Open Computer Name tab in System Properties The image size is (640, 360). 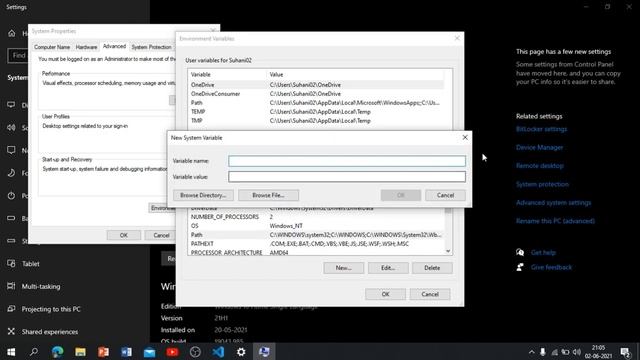coord(52,47)
